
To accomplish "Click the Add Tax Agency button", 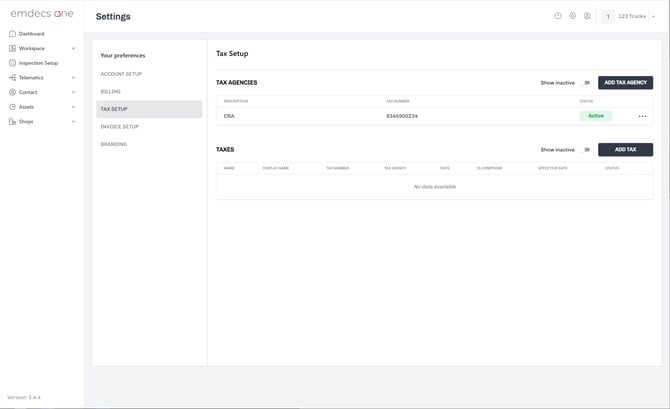I will [x=625, y=82].
